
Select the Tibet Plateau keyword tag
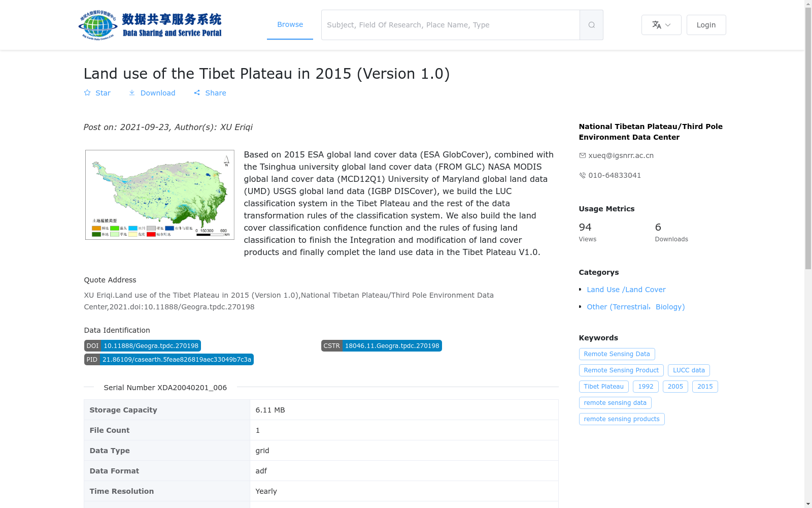[603, 387]
